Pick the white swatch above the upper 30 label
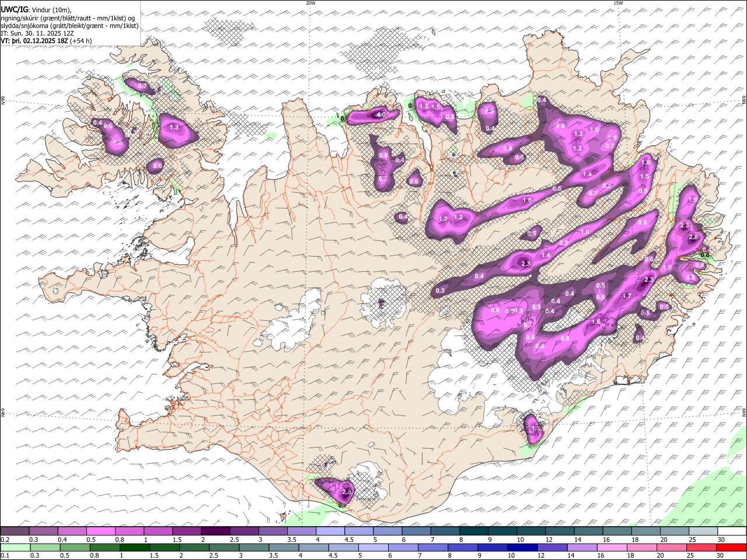 (x=732, y=531)
